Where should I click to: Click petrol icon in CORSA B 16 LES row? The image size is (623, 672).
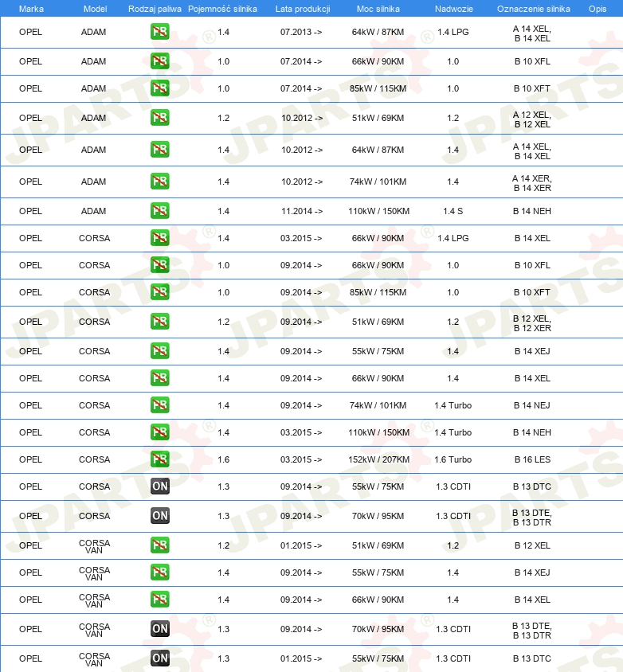point(160,459)
